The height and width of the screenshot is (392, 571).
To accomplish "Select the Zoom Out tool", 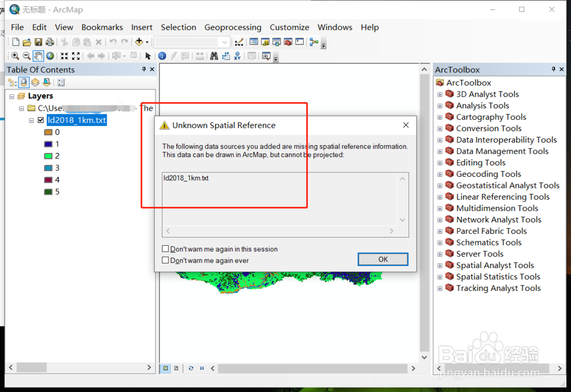I will tap(27, 56).
